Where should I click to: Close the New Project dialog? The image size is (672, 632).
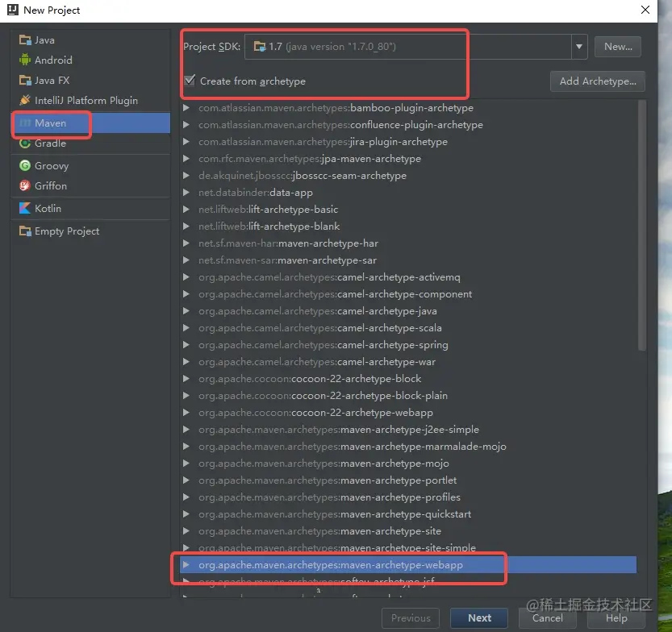point(645,10)
